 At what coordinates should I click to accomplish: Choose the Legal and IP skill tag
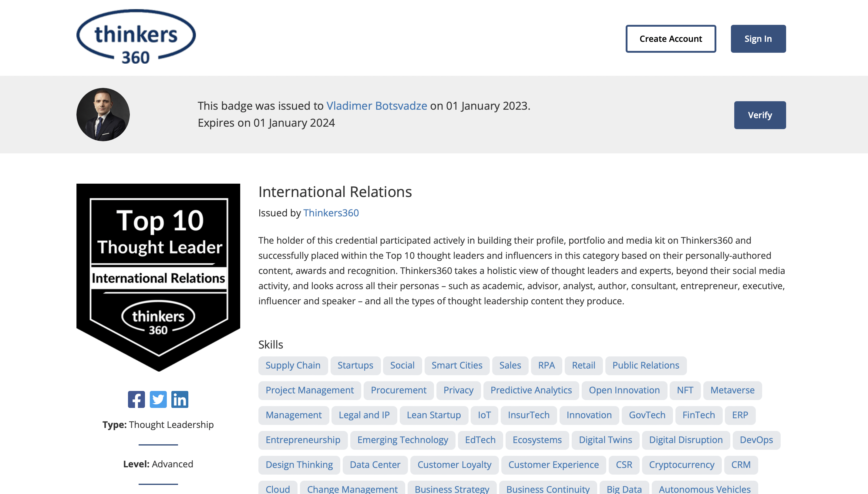364,415
